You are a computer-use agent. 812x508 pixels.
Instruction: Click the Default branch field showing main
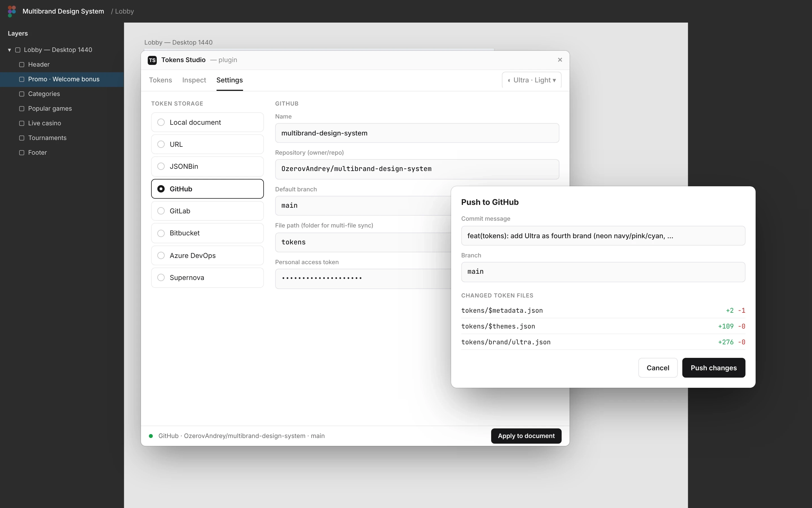coord(363,206)
